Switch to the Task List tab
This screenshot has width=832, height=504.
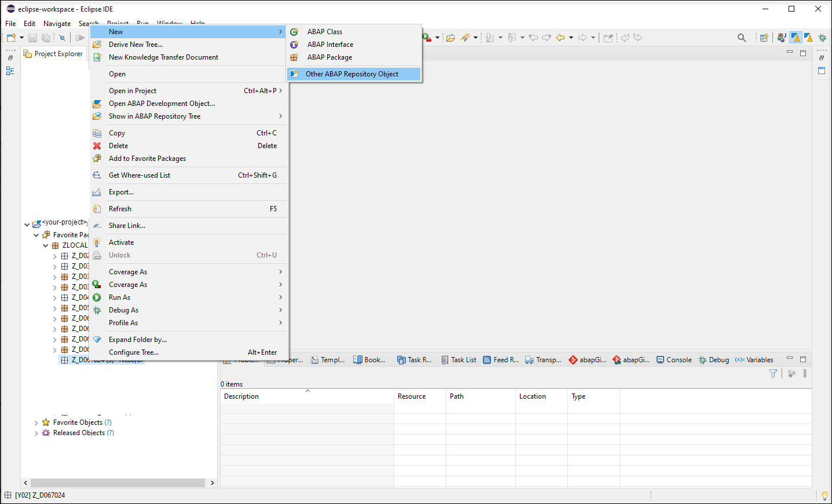tap(459, 360)
